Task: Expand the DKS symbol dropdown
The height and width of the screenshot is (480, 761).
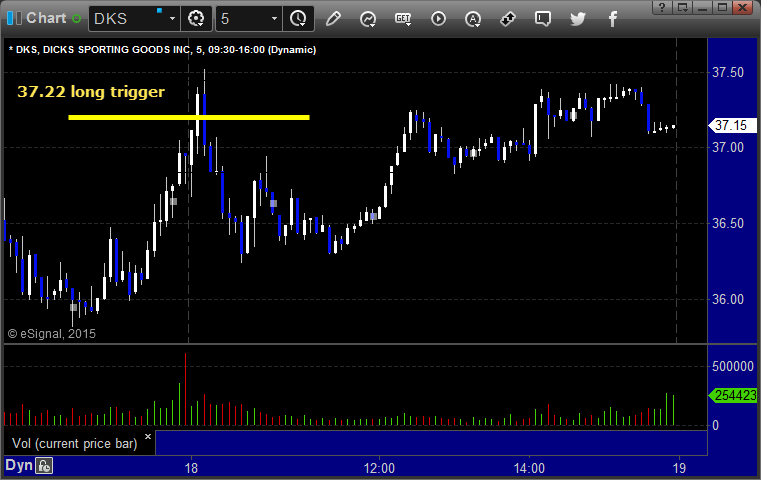Action: point(172,19)
